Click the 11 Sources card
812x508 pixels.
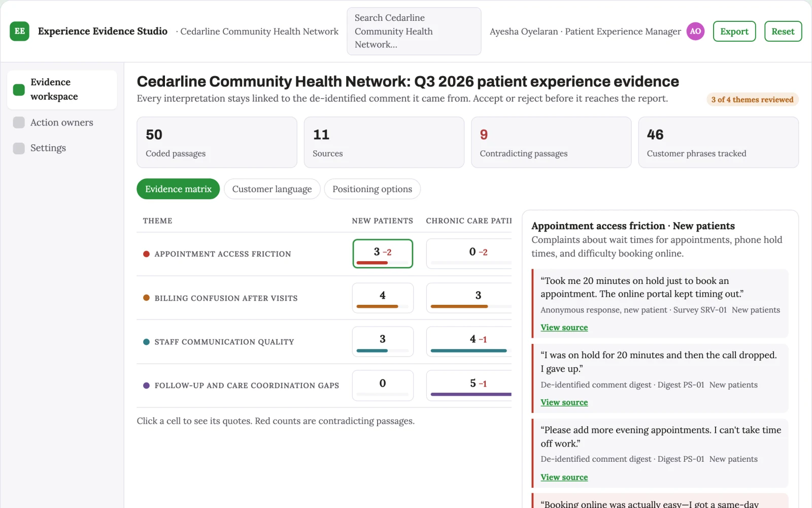click(x=384, y=142)
